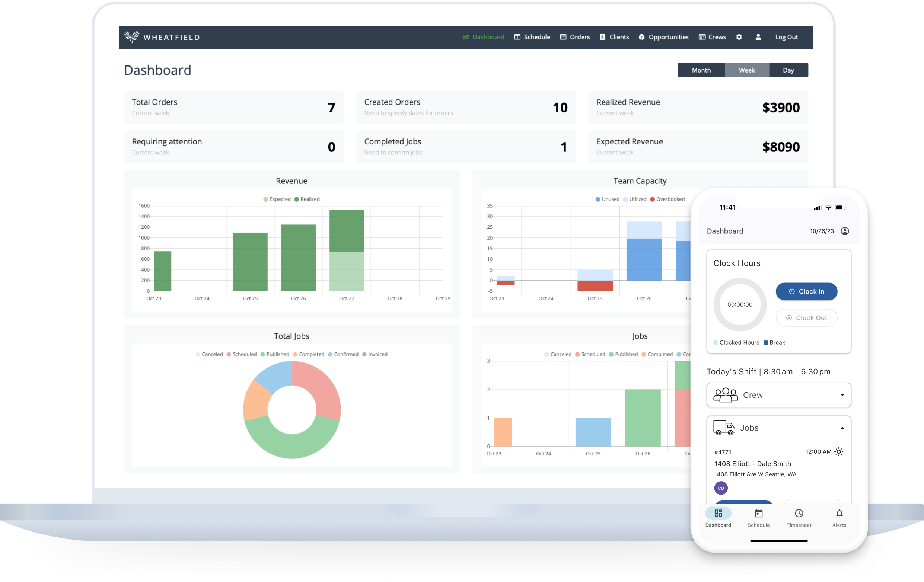Tap the phone Dashboard grid icon
Screen dimensions: 924x582
click(x=718, y=513)
